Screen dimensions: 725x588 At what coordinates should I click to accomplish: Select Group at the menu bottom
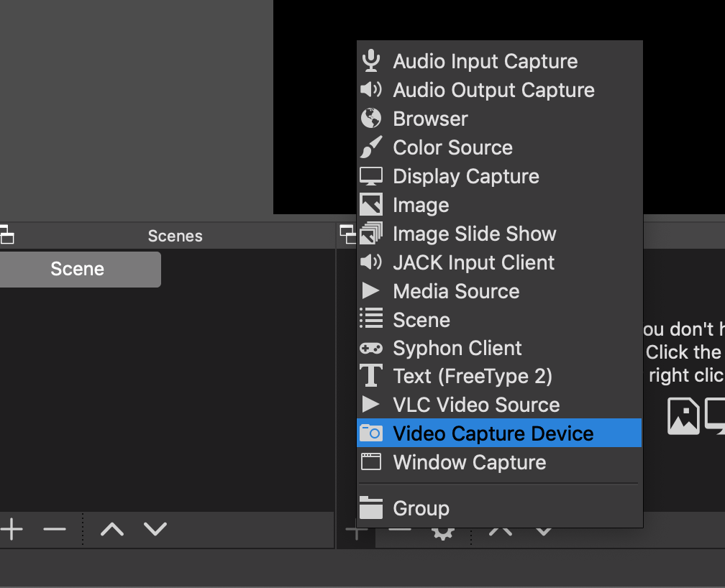421,507
